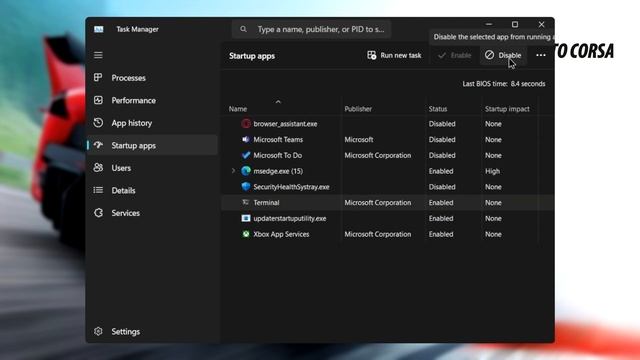This screenshot has width=640, height=360.
Task: Select the updaterstartuputility.exe entry
Action: [x=289, y=218]
